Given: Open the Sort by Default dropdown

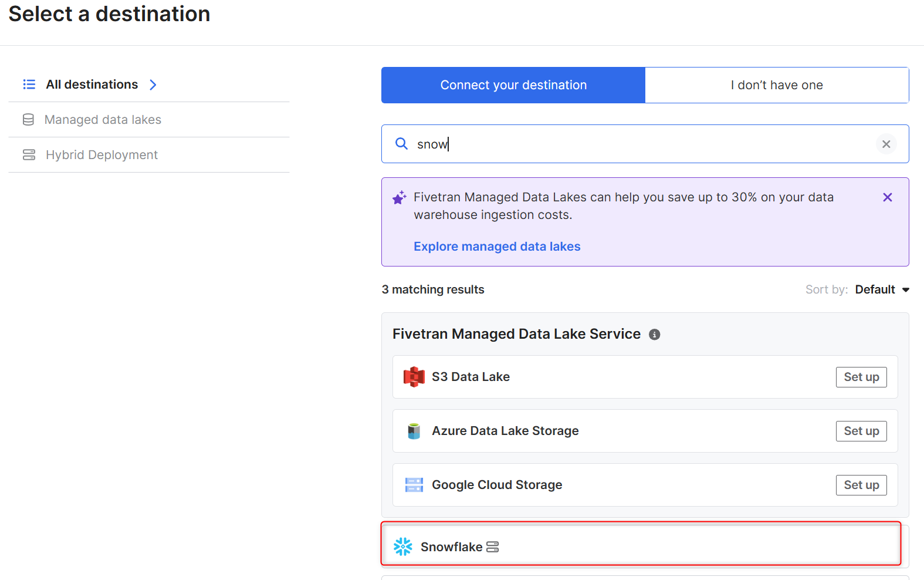Looking at the screenshot, I should 882,289.
